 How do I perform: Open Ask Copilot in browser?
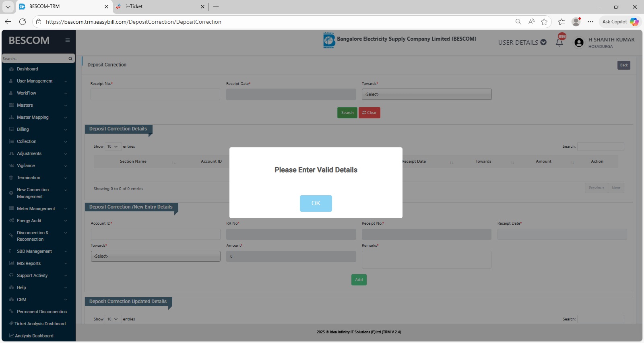[x=620, y=22]
